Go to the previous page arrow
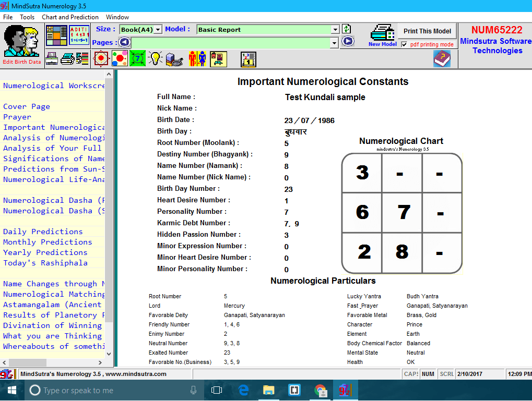Image resolution: width=532 pixels, height=401 pixels. [x=125, y=42]
